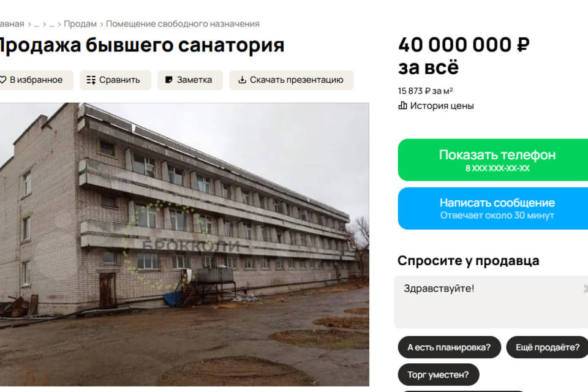Open Помещение свободного назначения breadcrumb

183,24
